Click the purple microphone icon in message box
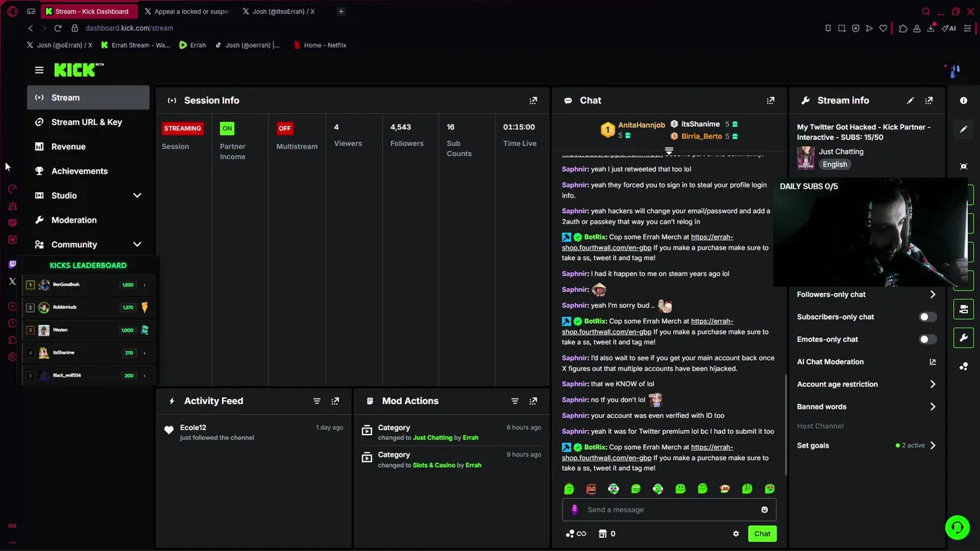This screenshot has height=551, width=980. (x=574, y=510)
